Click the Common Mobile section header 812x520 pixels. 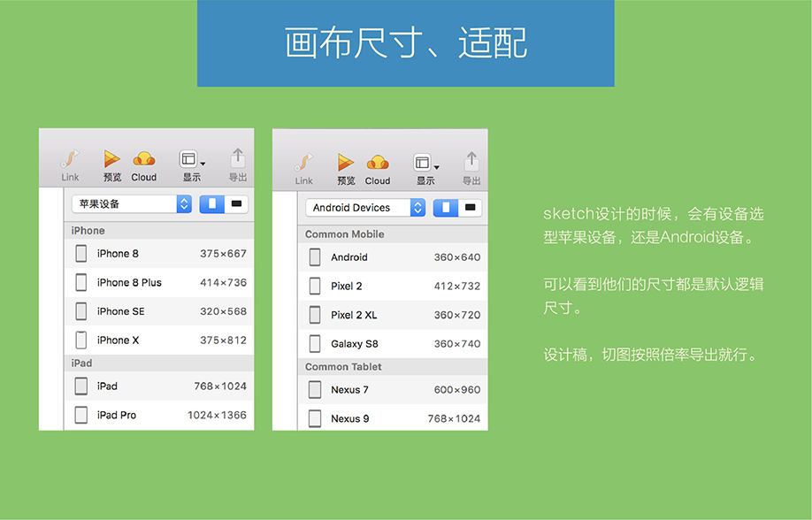click(393, 234)
